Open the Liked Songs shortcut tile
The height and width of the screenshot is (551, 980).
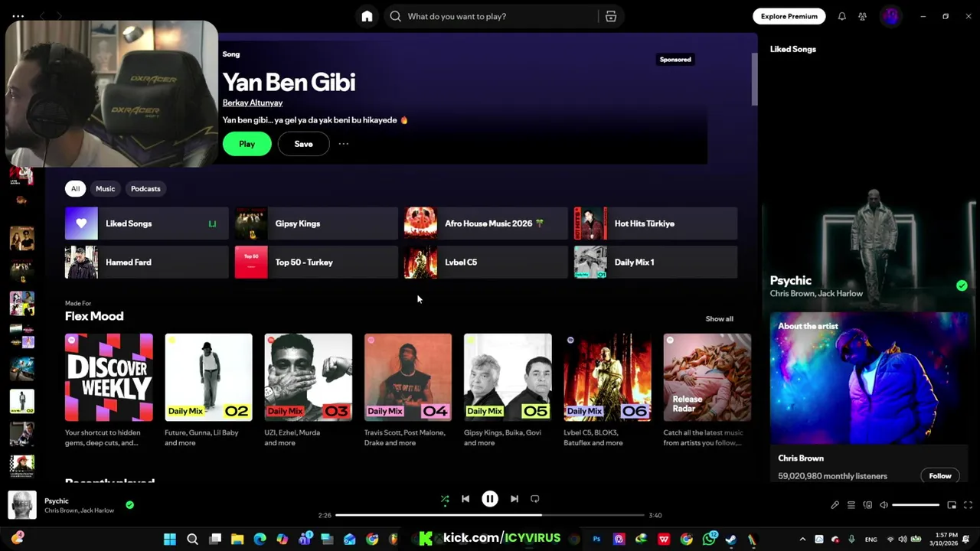click(147, 223)
